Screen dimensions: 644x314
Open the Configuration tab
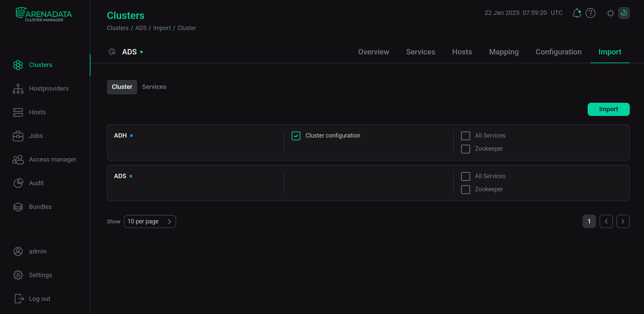tap(559, 52)
